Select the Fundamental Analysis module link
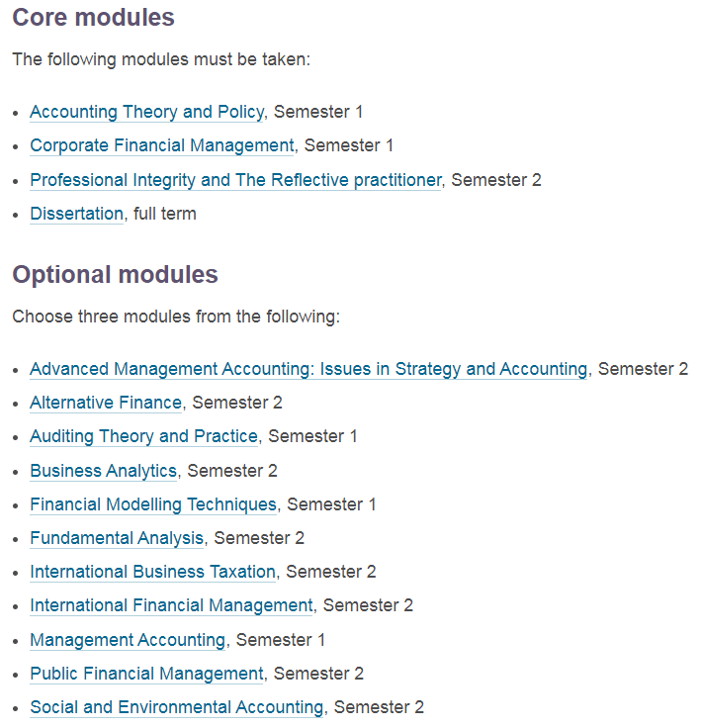This screenshot has height=728, width=702. point(117,538)
